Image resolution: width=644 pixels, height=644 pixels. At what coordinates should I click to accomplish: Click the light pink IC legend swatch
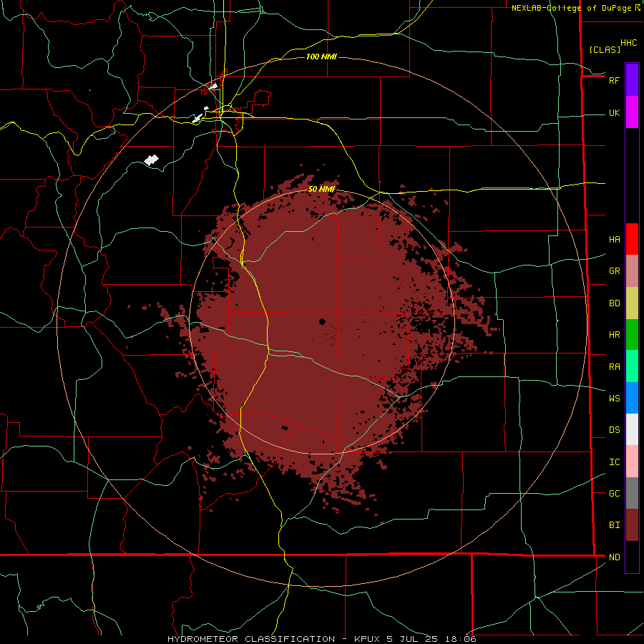[x=632, y=462]
